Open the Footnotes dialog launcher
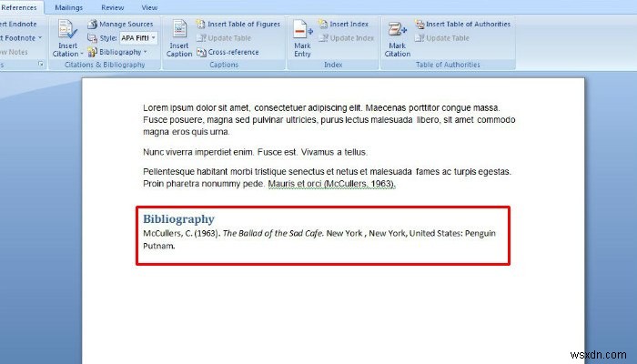This screenshot has height=364, width=637. (41, 64)
